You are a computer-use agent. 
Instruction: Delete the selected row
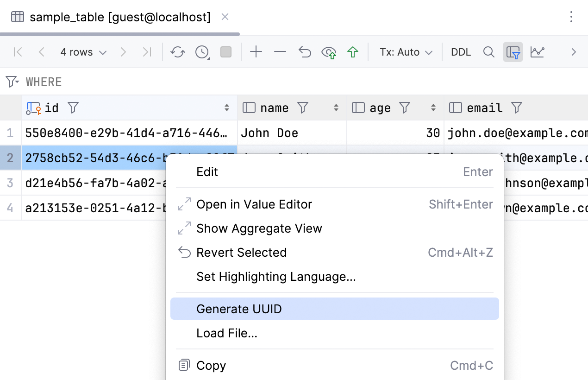tap(280, 52)
